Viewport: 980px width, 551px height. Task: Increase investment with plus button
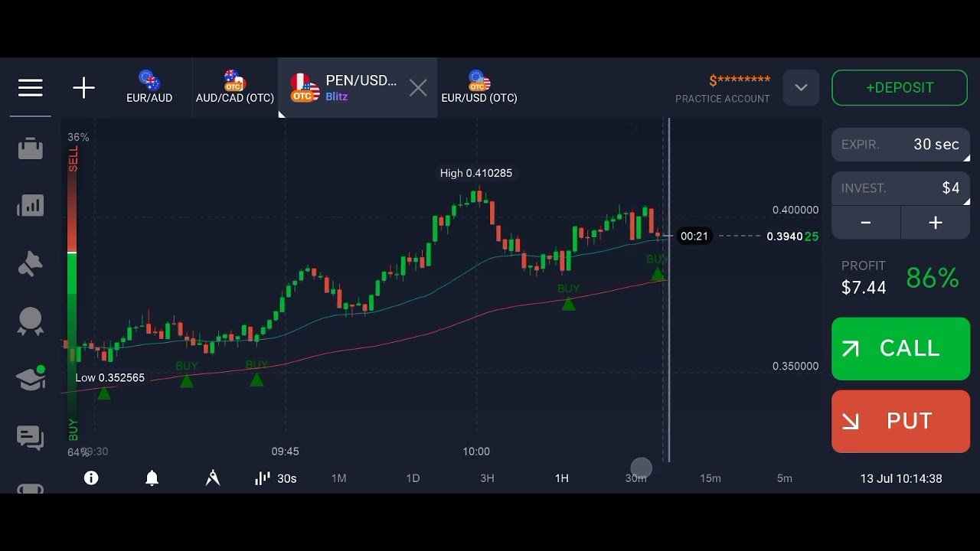[x=936, y=223]
